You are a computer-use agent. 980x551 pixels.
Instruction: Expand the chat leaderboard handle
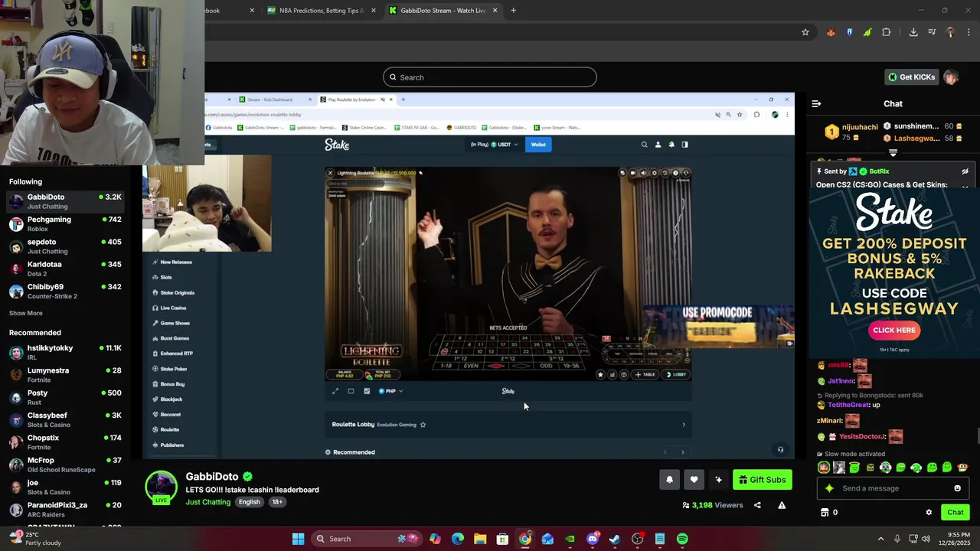893,153
